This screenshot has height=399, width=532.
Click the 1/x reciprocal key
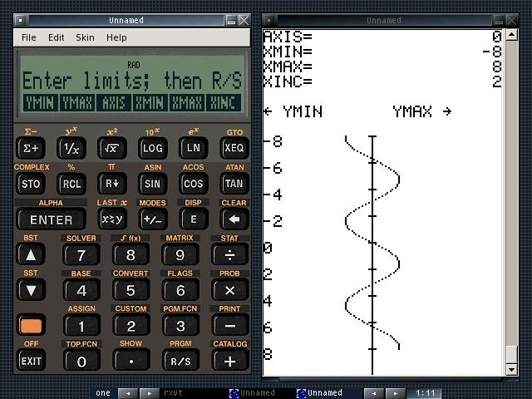(x=71, y=148)
